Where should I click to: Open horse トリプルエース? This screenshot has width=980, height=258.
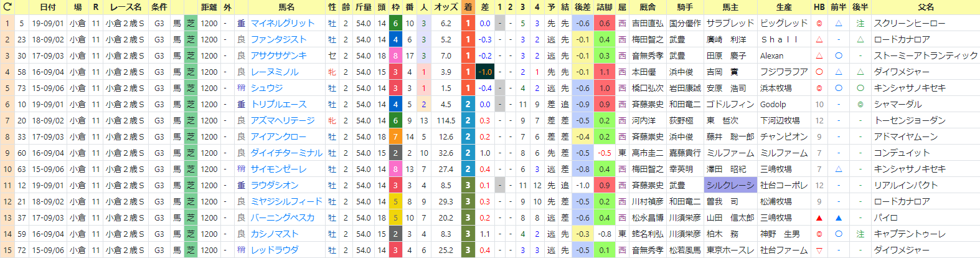point(278,104)
